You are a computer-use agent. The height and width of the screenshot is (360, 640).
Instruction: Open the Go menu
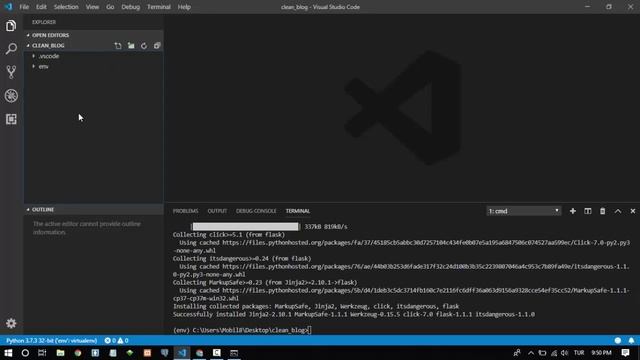(110, 7)
